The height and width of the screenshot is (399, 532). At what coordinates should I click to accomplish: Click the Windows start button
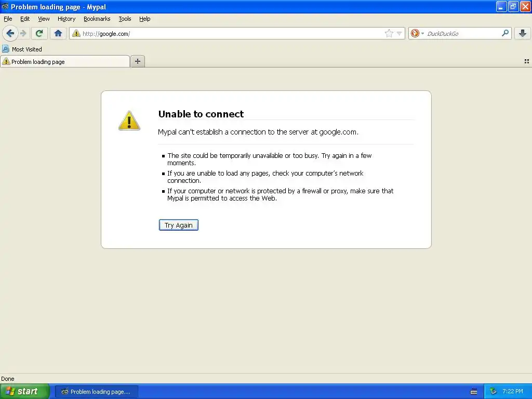(25, 391)
